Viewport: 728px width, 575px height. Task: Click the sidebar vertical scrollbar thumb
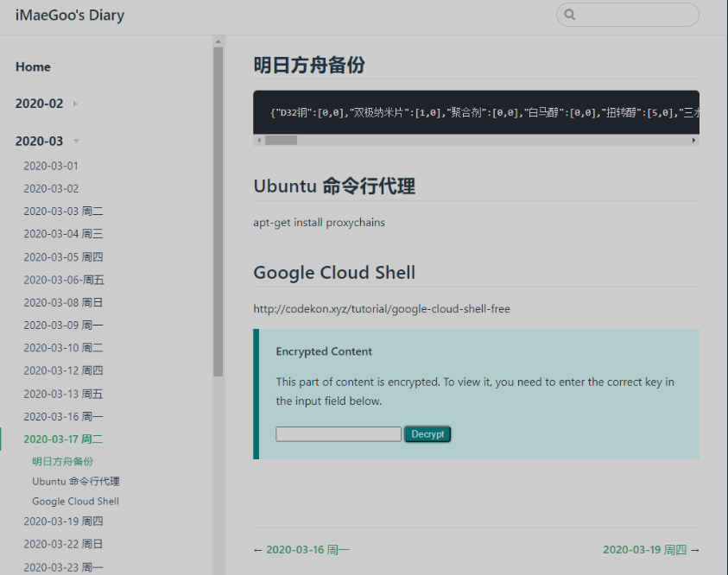pos(218,212)
